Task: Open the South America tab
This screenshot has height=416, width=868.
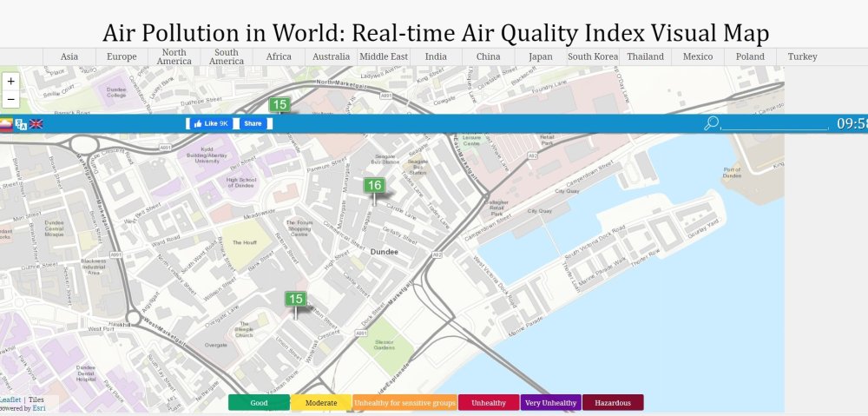Action: (227, 56)
